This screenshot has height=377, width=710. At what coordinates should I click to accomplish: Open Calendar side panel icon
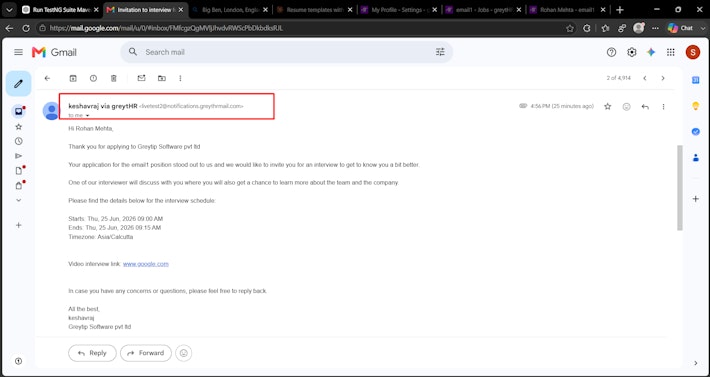pos(696,80)
